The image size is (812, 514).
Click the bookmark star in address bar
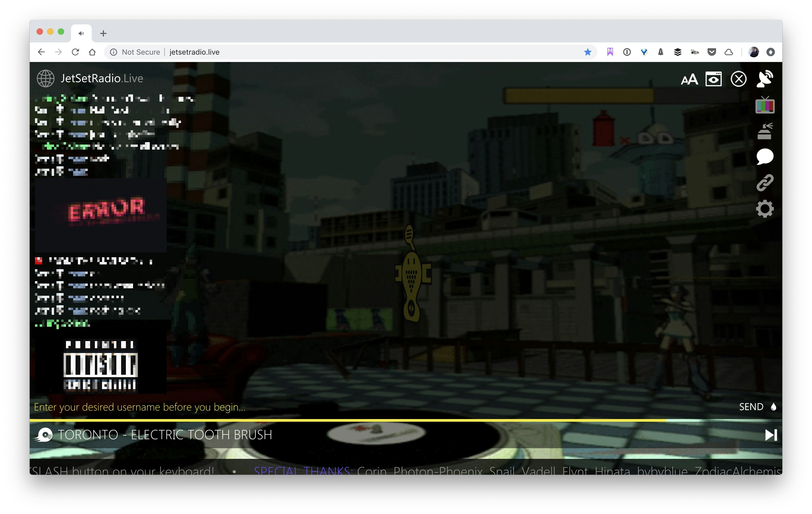coord(588,52)
